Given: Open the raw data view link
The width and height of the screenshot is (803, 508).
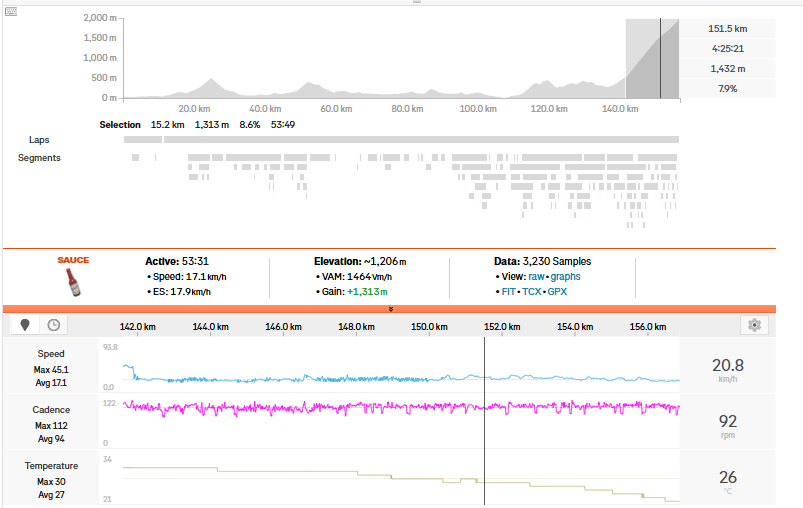Looking at the screenshot, I should [x=536, y=277].
